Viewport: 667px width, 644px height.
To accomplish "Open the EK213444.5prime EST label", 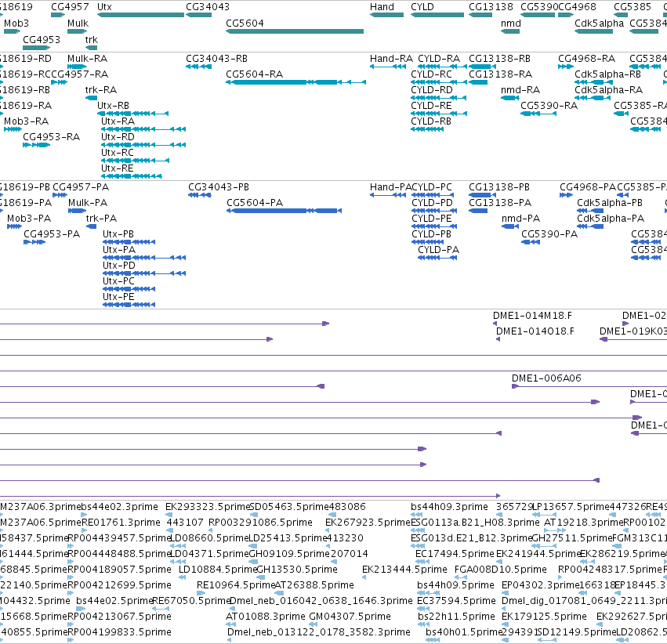I will click(404, 570).
